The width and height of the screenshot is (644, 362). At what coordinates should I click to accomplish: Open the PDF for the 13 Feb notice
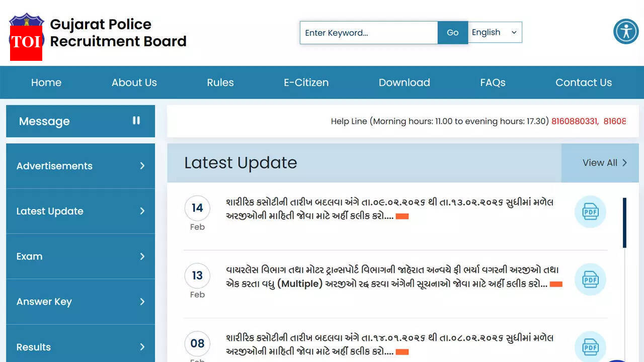590,280
